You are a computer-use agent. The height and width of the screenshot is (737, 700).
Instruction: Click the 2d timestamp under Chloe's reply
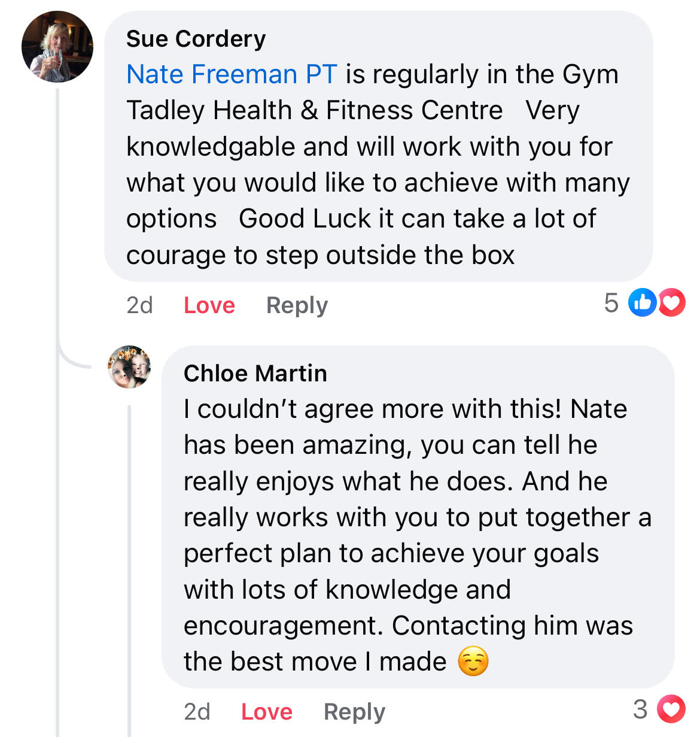[x=197, y=711]
